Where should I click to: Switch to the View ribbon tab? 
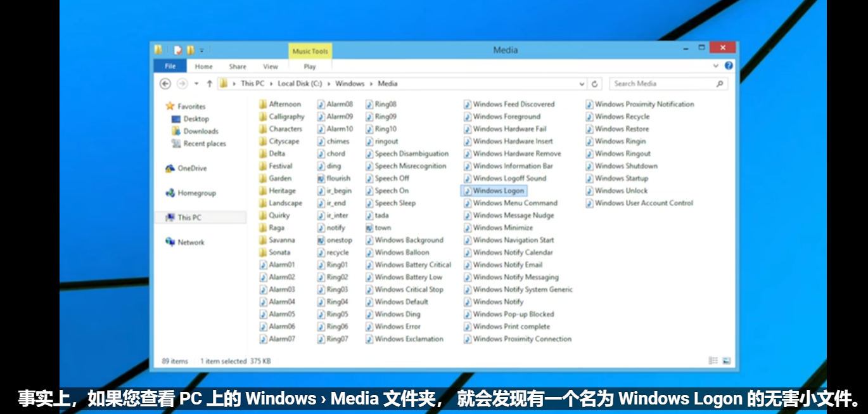[x=271, y=66]
